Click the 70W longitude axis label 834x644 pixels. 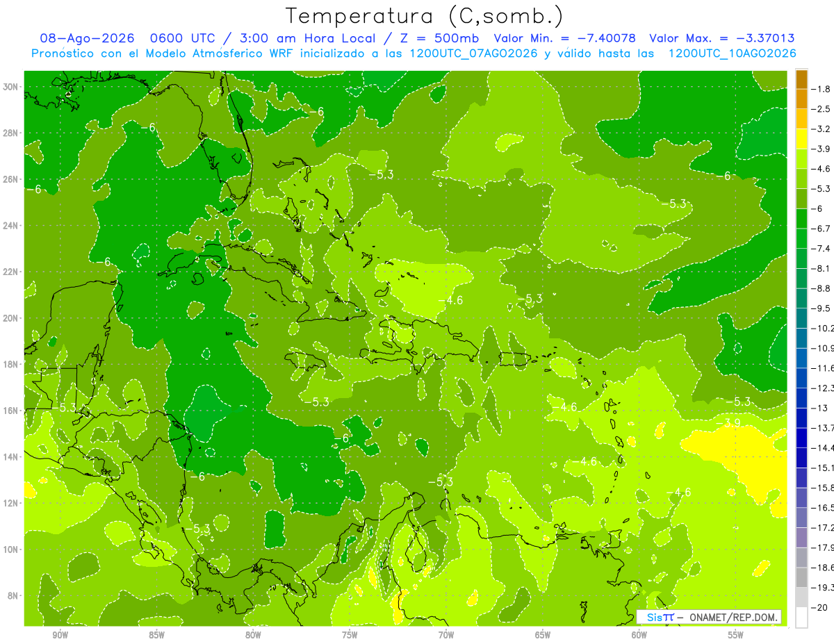446,635
